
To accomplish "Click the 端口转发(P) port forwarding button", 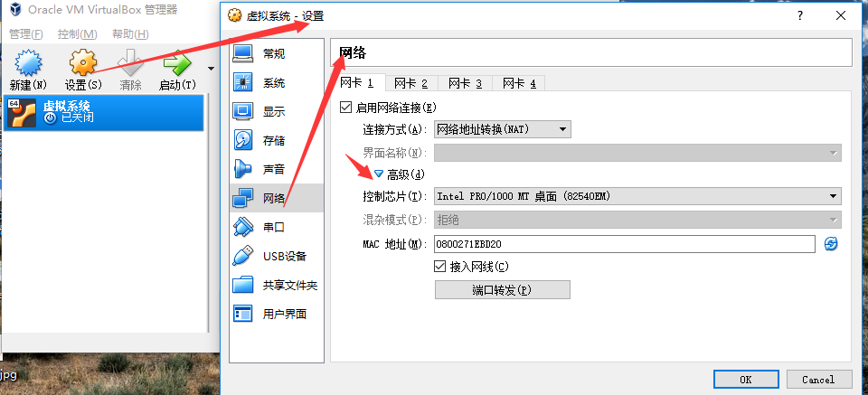I will tap(502, 290).
